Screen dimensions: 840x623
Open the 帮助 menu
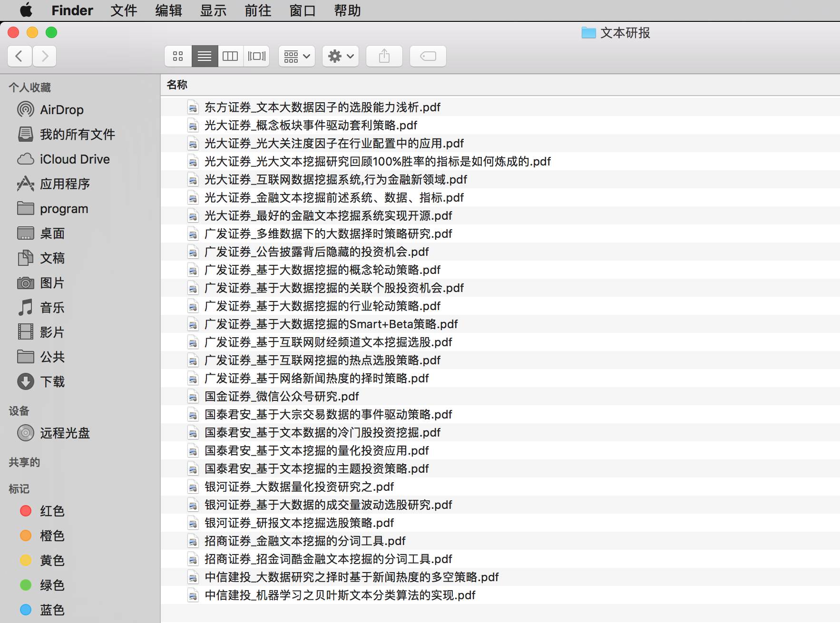pyautogui.click(x=347, y=10)
